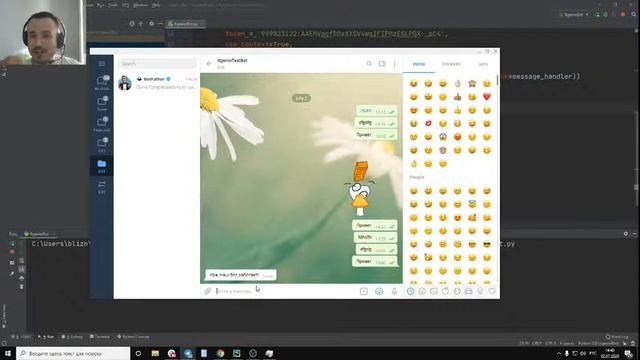Open the Help menu in PyCharm

156,5
